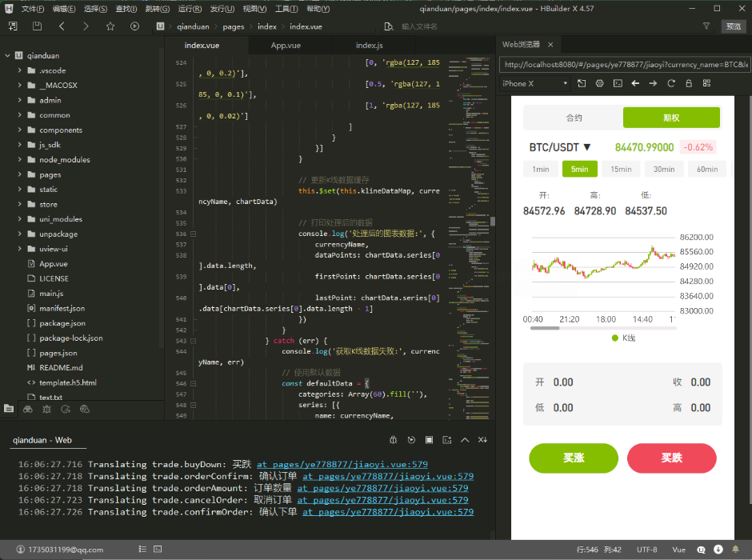
Task: Click the refresh icon in web browser panel
Action: point(671,83)
